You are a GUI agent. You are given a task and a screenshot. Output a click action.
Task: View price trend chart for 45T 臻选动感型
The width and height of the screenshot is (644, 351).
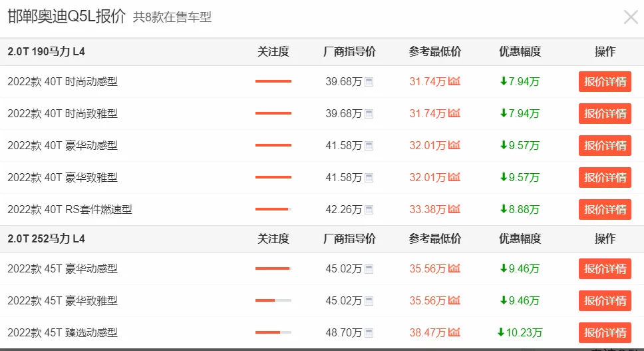pos(454,332)
